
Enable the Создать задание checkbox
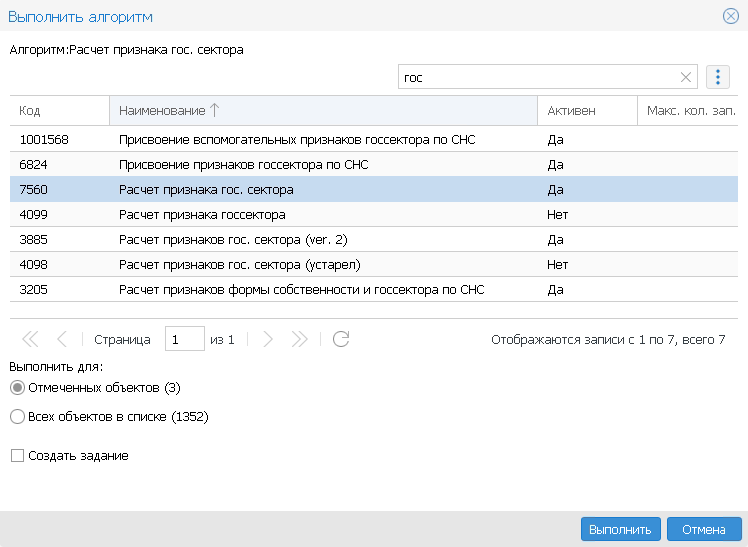[x=17, y=455]
